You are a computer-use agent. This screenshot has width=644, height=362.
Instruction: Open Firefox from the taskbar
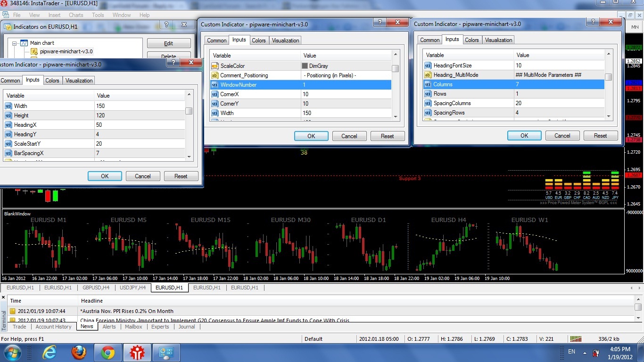click(x=79, y=352)
